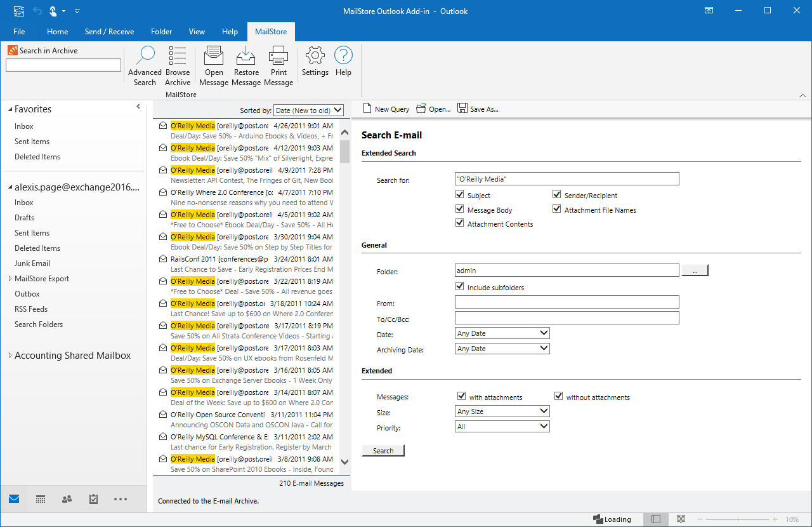The width and height of the screenshot is (812, 527).
Task: Start a New Query
Action: click(x=386, y=109)
